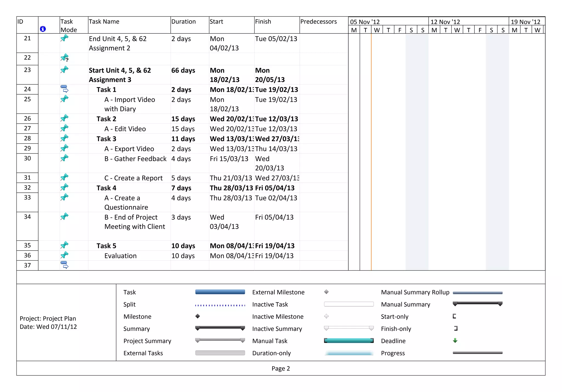The width and height of the screenshot is (562, 392).
Task: Select the A - Import Video with Diary task name
Action: (x=130, y=104)
